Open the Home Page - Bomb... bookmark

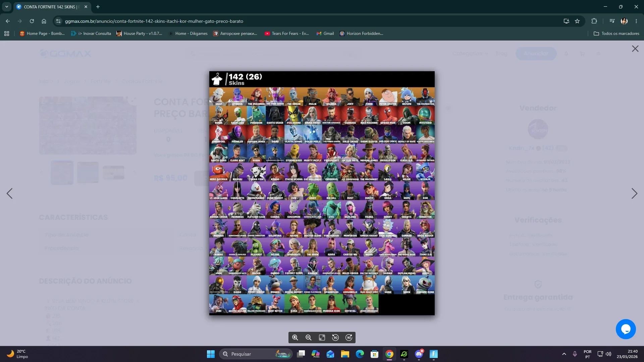[42, 34]
